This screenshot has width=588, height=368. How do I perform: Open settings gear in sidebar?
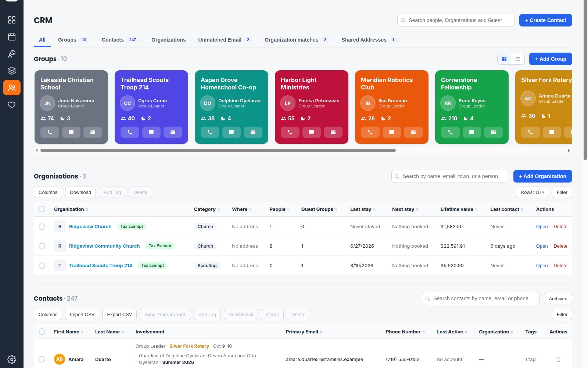(12, 360)
